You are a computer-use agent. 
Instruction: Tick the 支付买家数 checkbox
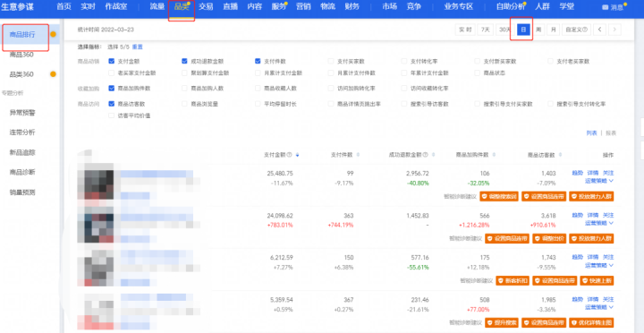coord(331,61)
